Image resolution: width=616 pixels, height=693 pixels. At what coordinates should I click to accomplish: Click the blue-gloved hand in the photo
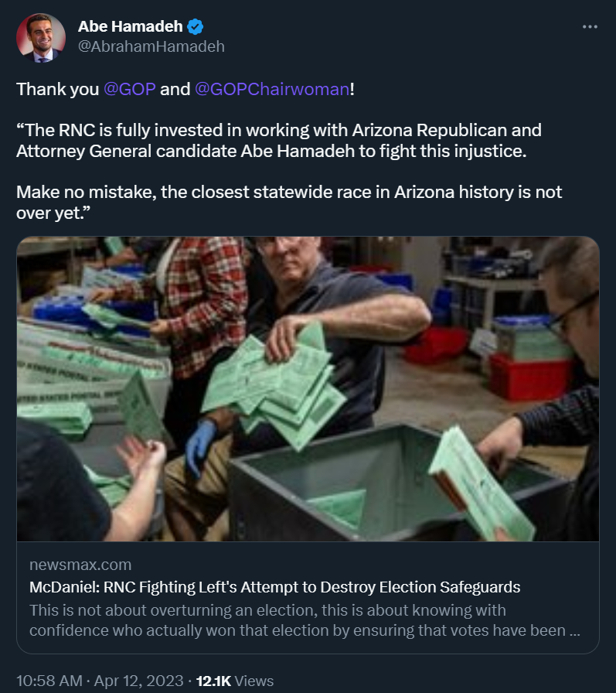tap(200, 445)
